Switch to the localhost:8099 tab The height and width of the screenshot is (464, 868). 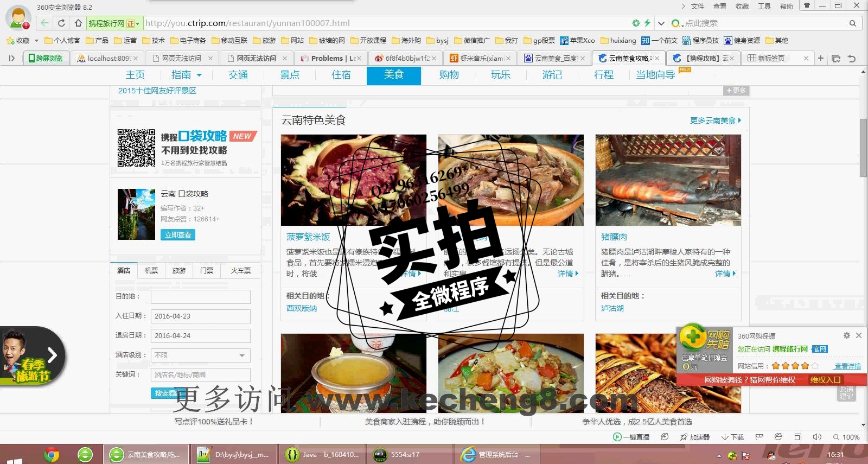pos(107,58)
